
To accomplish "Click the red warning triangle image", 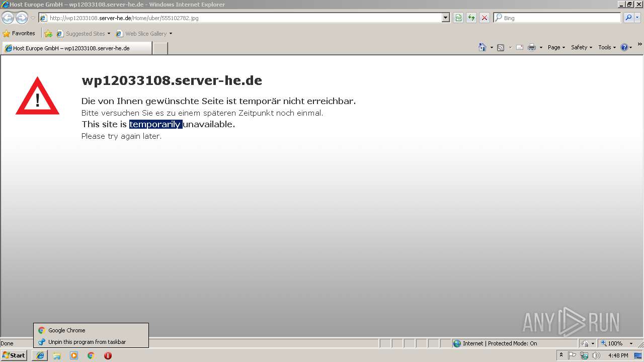I will coord(37,96).
